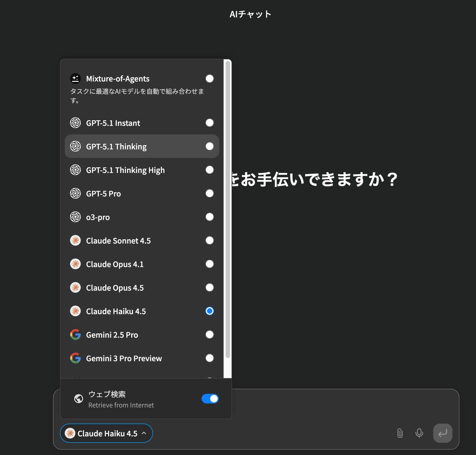This screenshot has height=455, width=476.
Task: Select the Claude Opus 4.5 radio button
Action: coord(209,287)
